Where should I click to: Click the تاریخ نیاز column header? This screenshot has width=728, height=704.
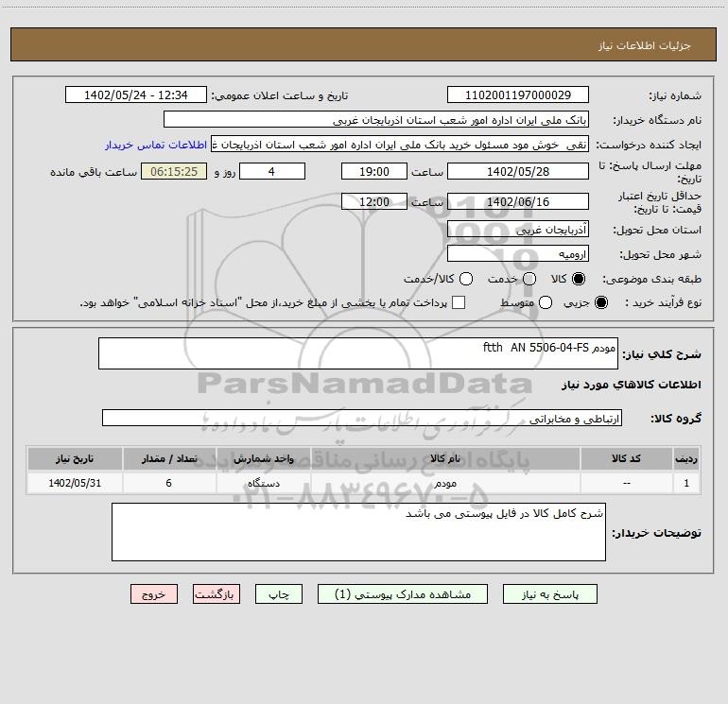click(x=75, y=458)
